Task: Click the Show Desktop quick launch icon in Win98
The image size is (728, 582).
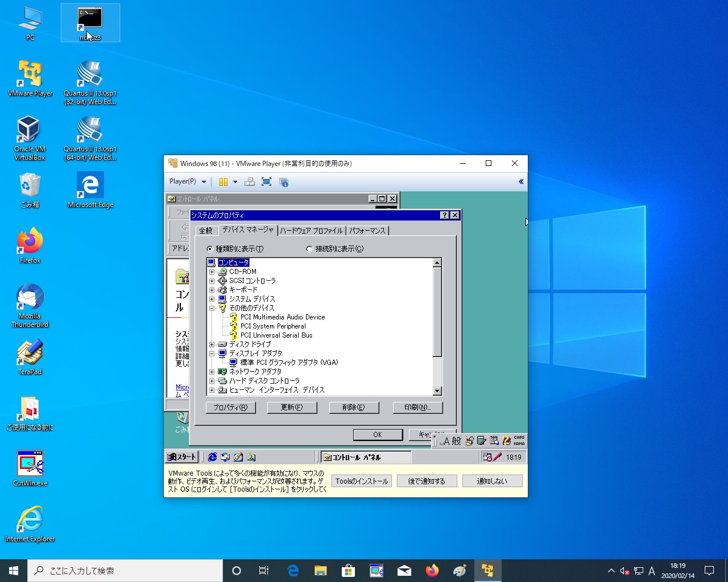Action: click(238, 457)
